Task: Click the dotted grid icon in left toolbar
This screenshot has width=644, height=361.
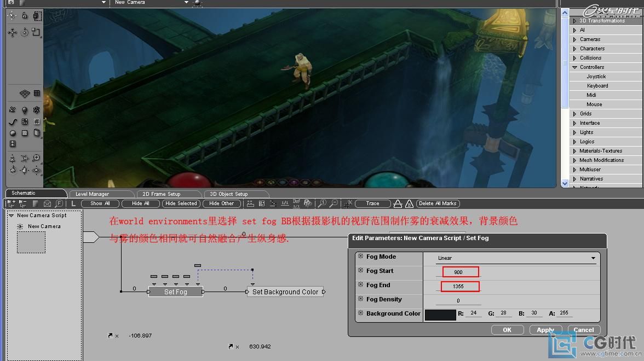Action: pos(37,93)
